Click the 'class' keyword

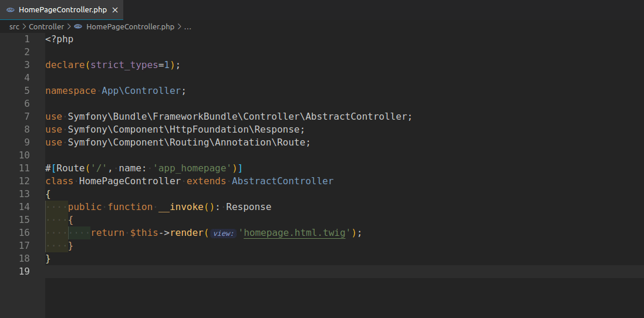[x=59, y=181]
